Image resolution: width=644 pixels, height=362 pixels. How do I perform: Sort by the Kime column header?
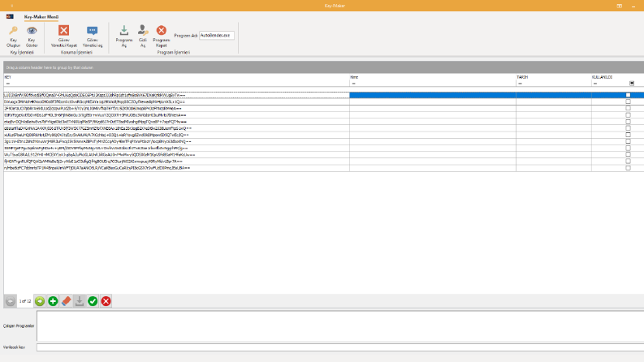433,77
